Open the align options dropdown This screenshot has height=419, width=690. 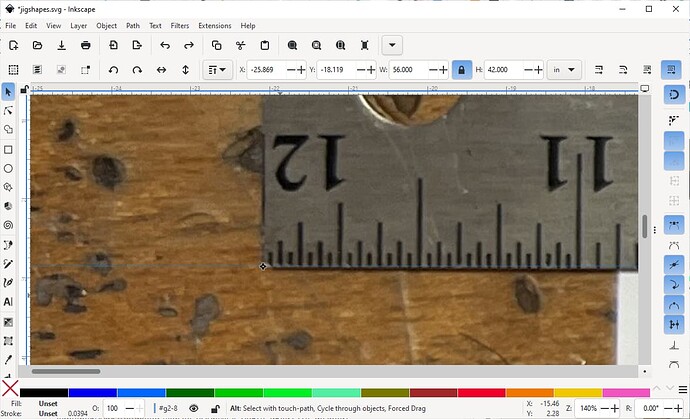point(217,70)
